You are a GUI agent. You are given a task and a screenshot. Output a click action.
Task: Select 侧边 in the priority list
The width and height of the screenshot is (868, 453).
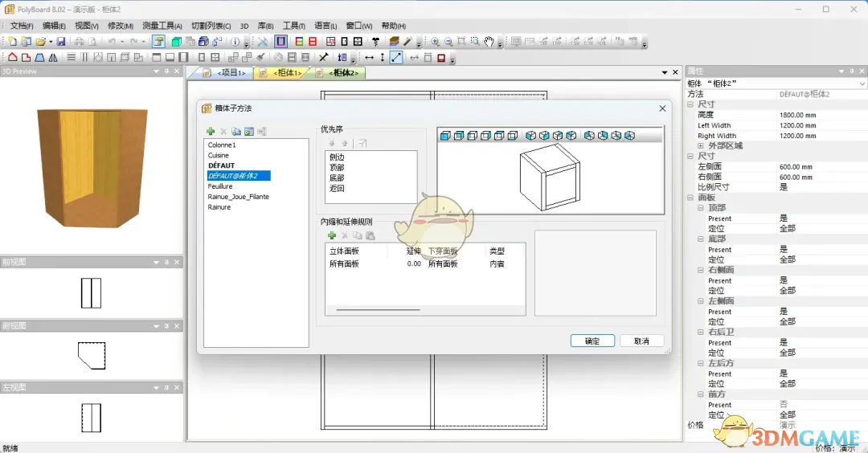pos(337,157)
